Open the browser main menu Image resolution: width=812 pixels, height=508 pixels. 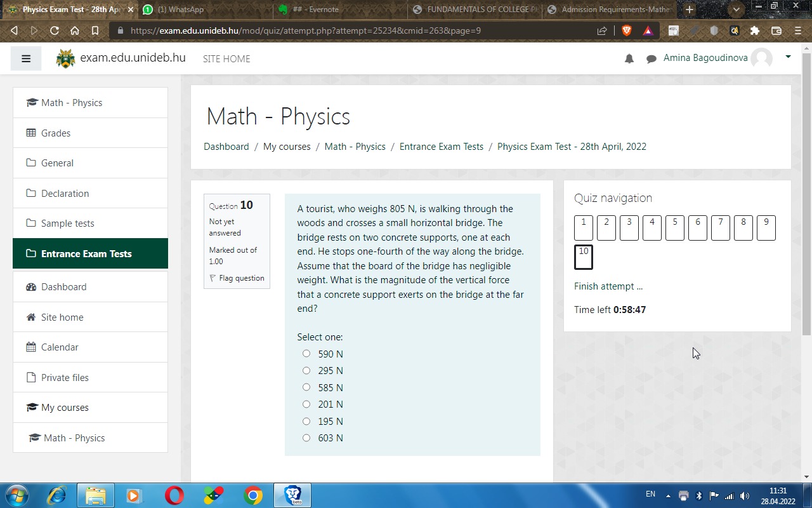(798, 30)
